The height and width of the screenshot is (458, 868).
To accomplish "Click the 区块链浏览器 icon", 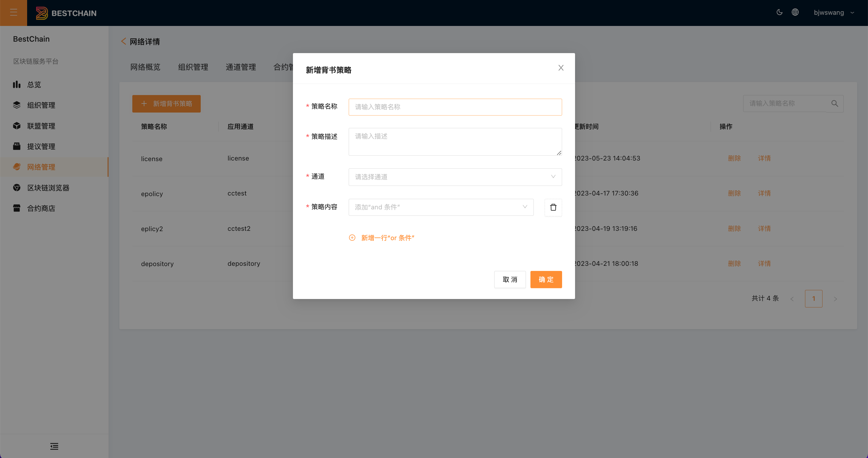I will click(17, 188).
